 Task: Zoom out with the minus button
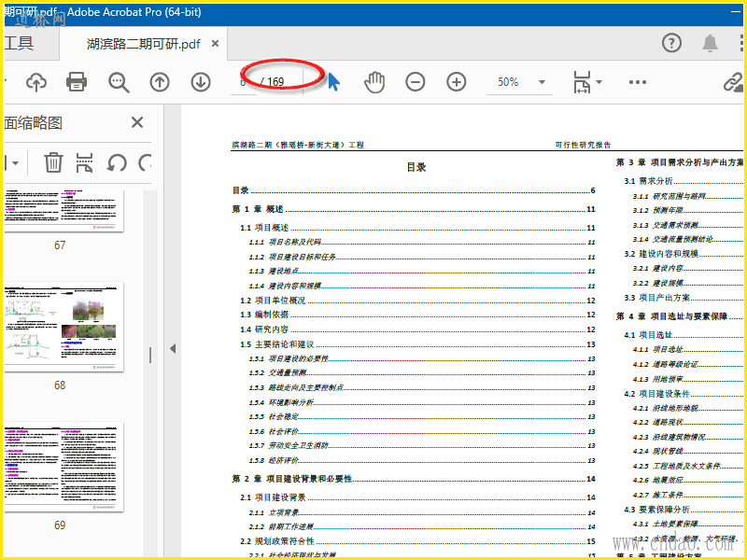[415, 82]
